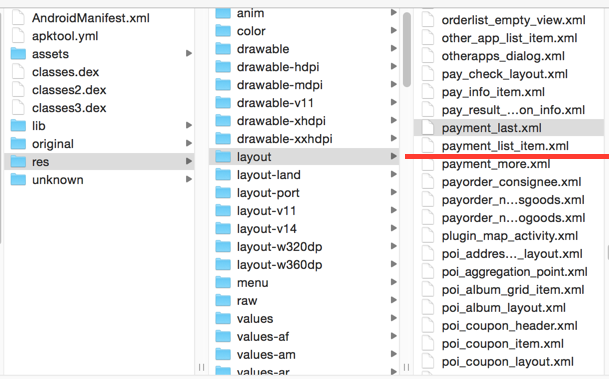609x379 pixels.
Task: Select pay_info_item.xml file name
Action: pos(493,92)
